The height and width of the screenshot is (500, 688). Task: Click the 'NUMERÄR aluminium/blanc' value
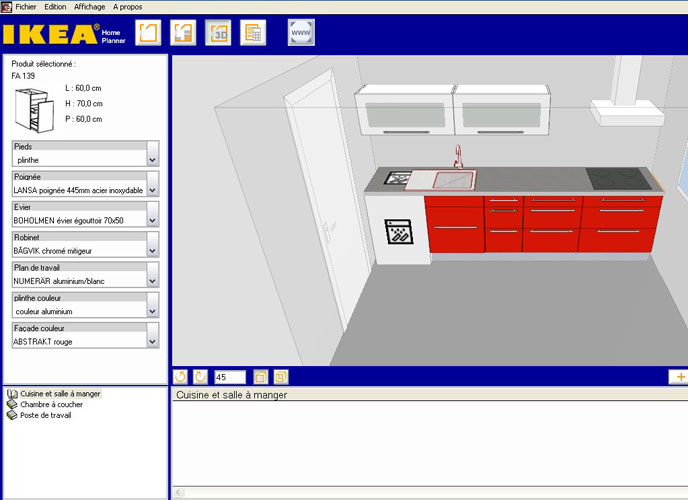59,281
